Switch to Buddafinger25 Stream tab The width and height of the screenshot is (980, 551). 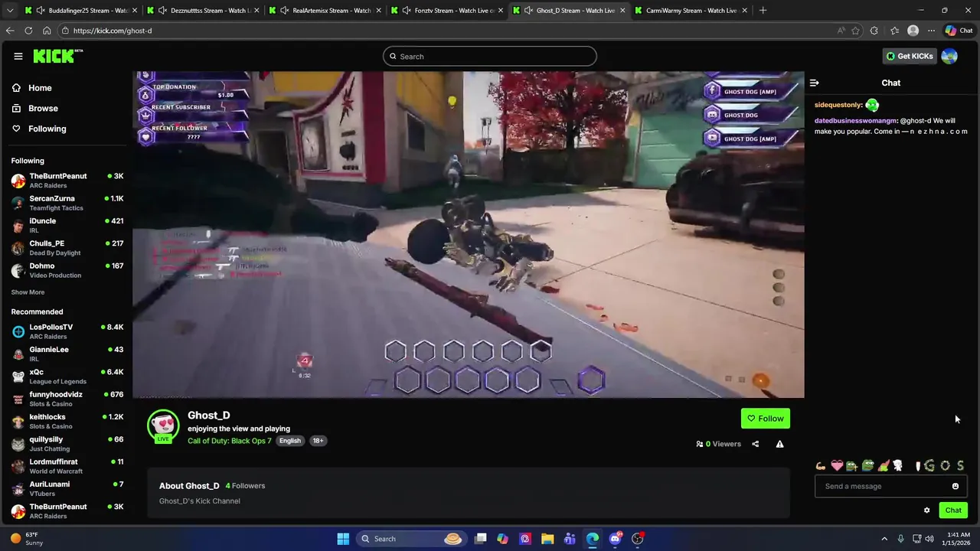click(80, 11)
